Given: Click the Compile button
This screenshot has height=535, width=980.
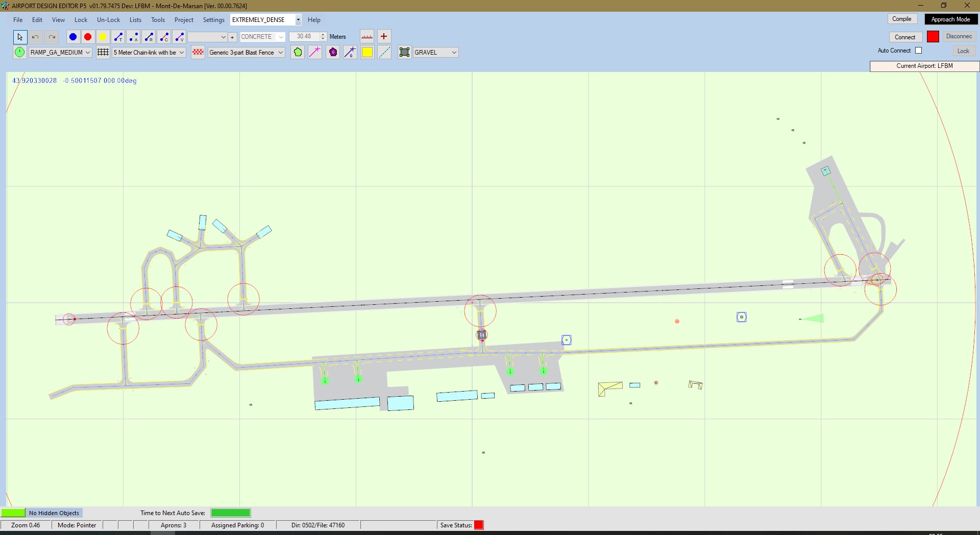Looking at the screenshot, I should coord(902,19).
